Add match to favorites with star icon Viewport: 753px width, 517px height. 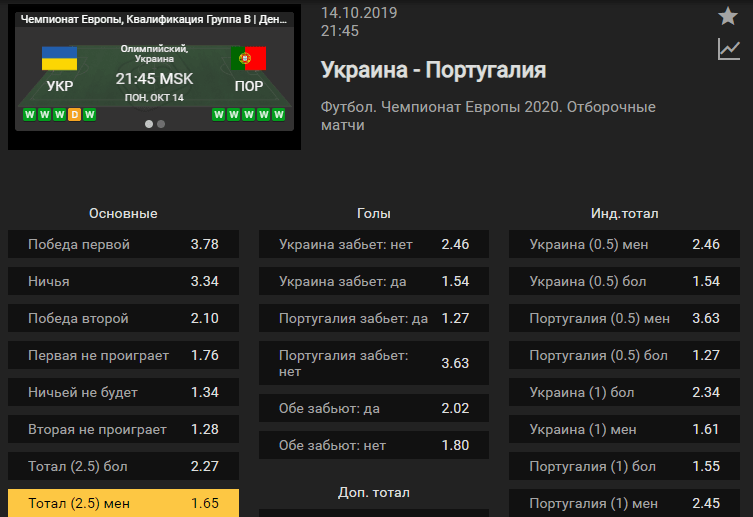point(728,16)
